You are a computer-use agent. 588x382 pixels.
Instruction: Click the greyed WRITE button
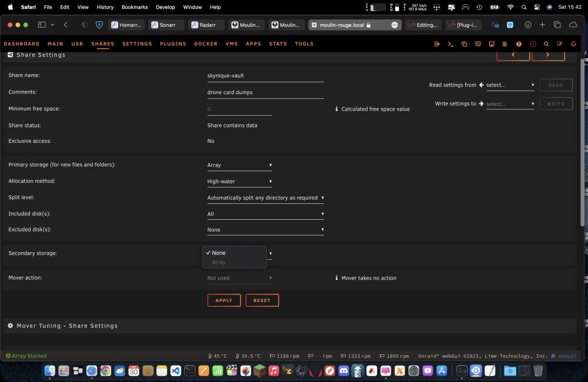pyautogui.click(x=556, y=104)
